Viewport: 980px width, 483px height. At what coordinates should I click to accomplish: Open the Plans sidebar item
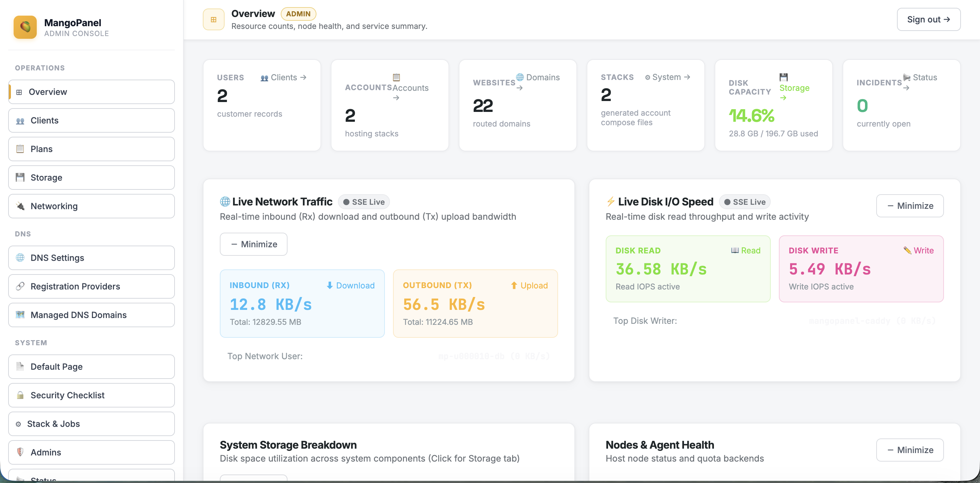(x=91, y=149)
